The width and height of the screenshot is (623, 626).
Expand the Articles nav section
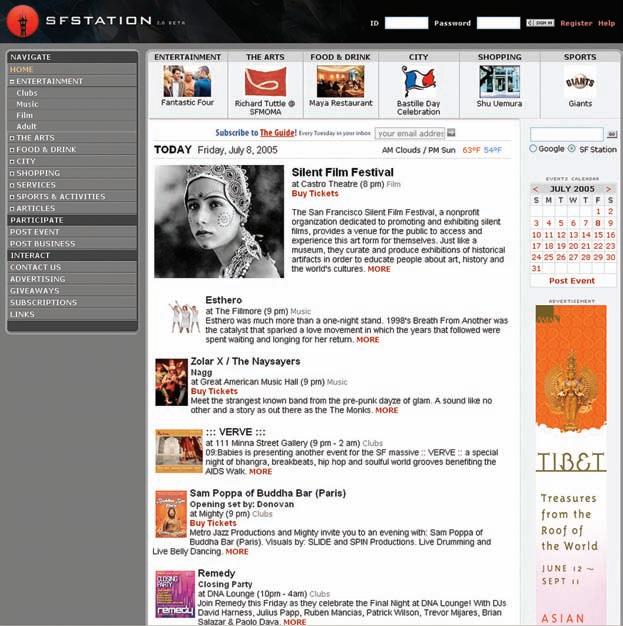12,208
